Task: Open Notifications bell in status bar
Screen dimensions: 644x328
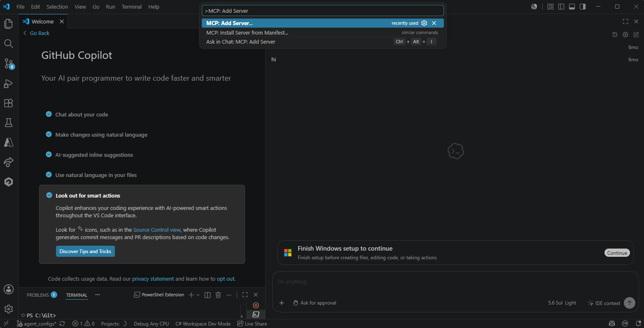Action: click(638, 324)
